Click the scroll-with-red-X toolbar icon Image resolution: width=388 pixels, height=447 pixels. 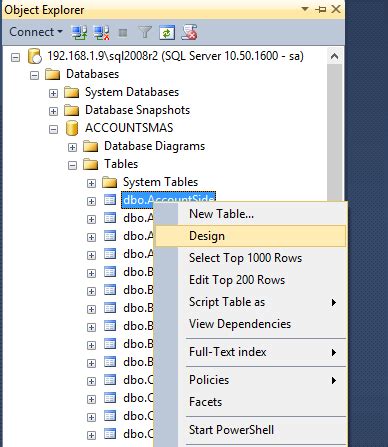[x=189, y=32]
